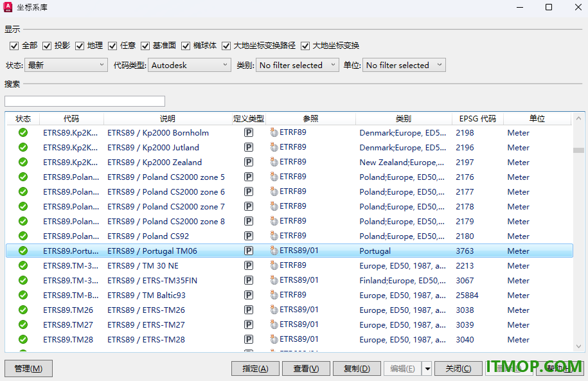
Task: Open the 单位 filter dropdown
Action: 404,65
